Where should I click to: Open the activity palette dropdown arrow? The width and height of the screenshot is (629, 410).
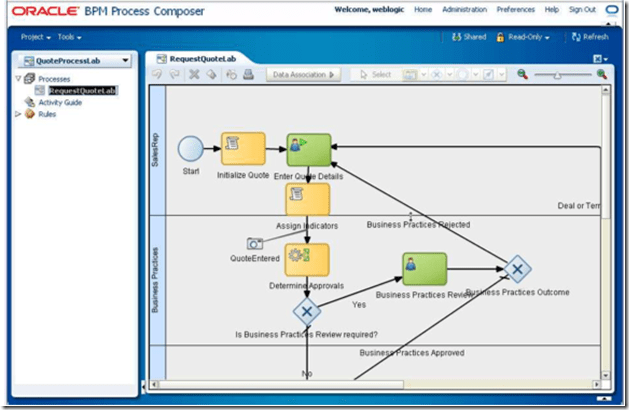(x=424, y=75)
